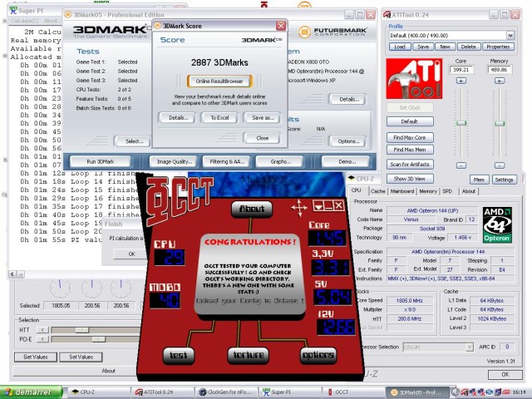Viewport: 532px width, 399px height.
Task: Click Run 3DMark button
Action: pyautogui.click(x=101, y=162)
